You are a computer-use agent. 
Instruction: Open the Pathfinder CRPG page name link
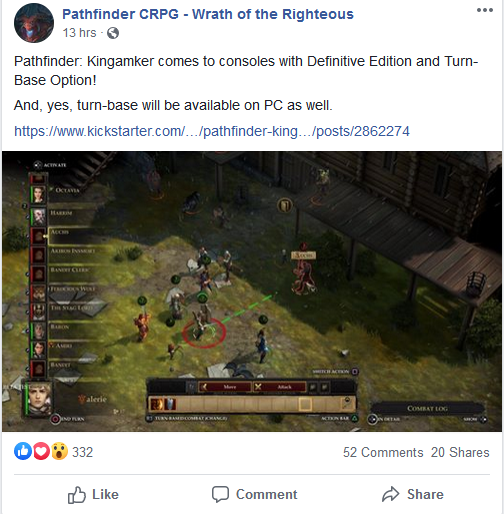tap(208, 14)
